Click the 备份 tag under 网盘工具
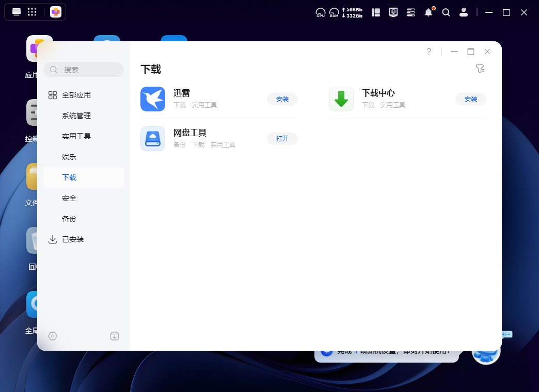 tap(180, 145)
